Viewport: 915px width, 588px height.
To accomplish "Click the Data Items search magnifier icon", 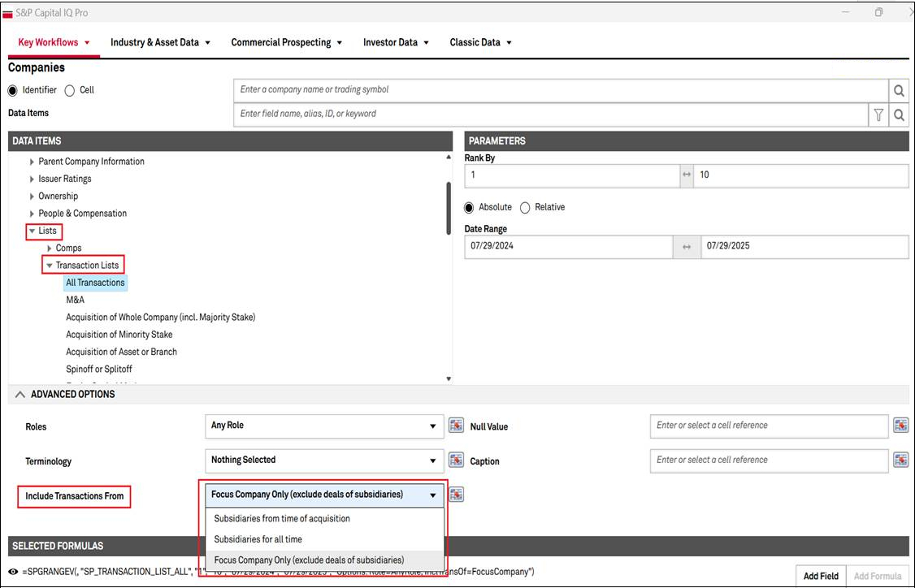I will (x=899, y=115).
